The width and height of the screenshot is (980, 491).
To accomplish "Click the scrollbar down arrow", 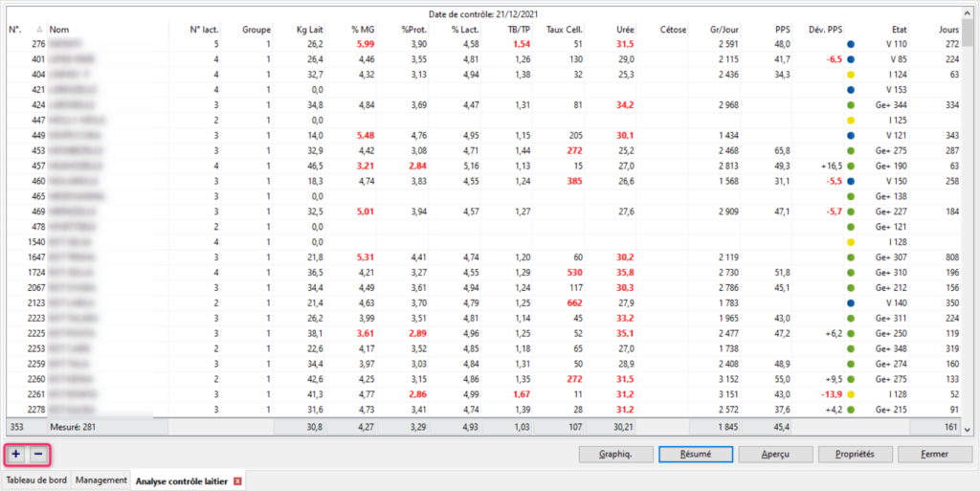I will 968,430.
